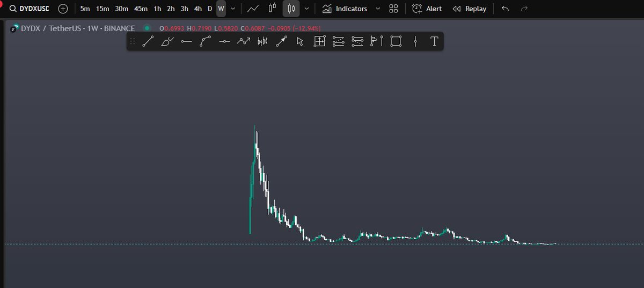644x288 pixels.
Task: Select the second Fibonacci levels tool
Action: [x=357, y=41]
